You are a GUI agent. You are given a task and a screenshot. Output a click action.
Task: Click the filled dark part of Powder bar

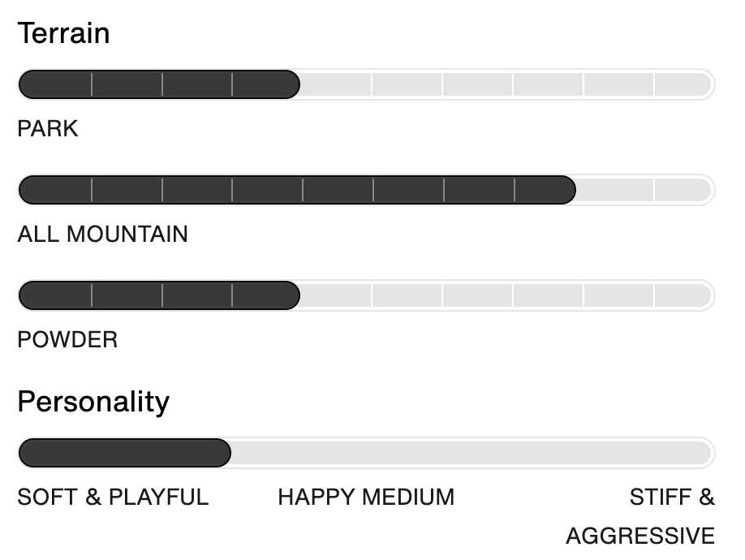[x=159, y=295]
